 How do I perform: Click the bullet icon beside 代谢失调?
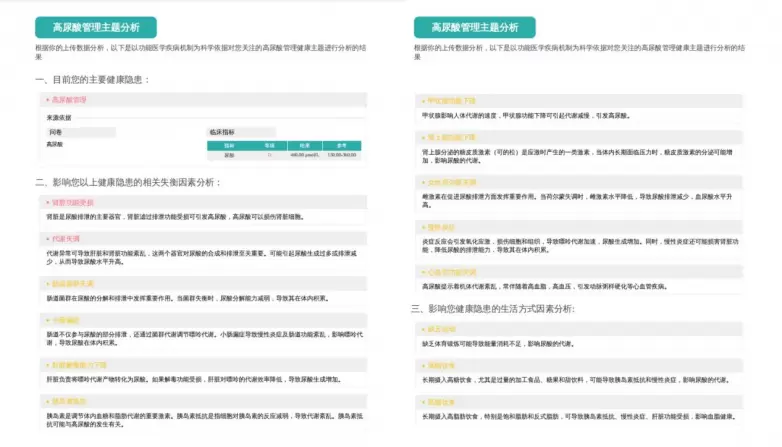[x=42, y=239]
